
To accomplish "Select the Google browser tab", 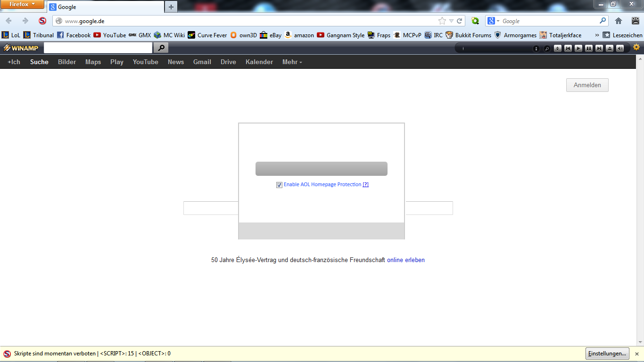I will tap(106, 7).
